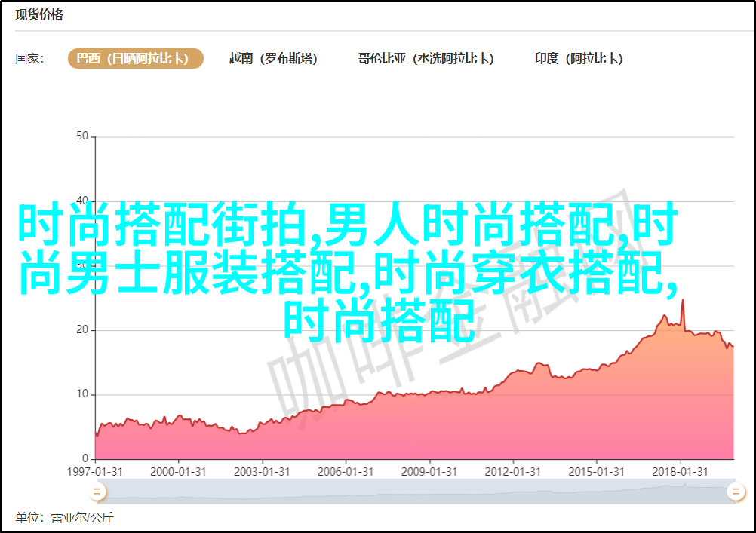Click the highest price spike on the chart
Screen dimensions: 756x533
point(683,301)
